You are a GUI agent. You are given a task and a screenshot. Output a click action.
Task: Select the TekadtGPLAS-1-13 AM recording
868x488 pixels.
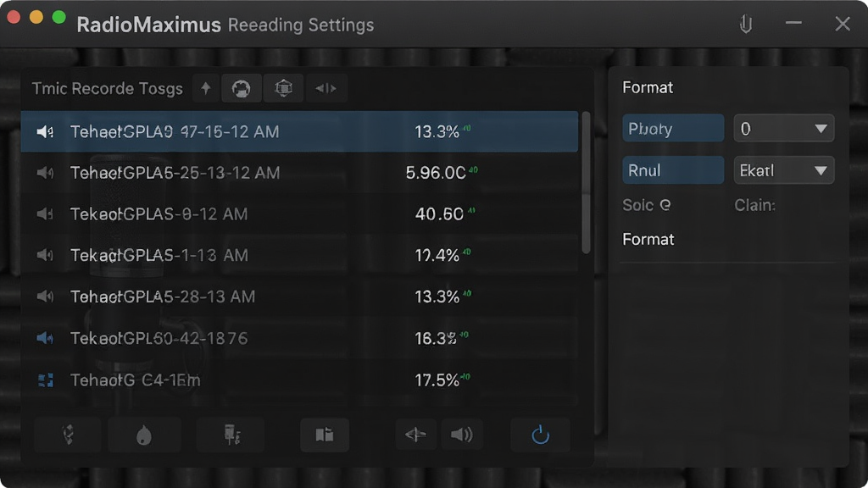coord(299,256)
